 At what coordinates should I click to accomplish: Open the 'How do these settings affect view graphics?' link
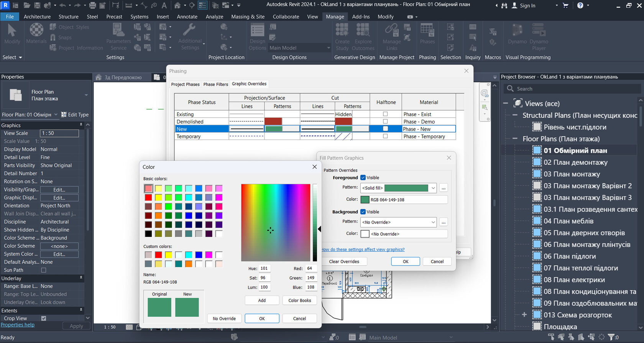click(x=363, y=249)
